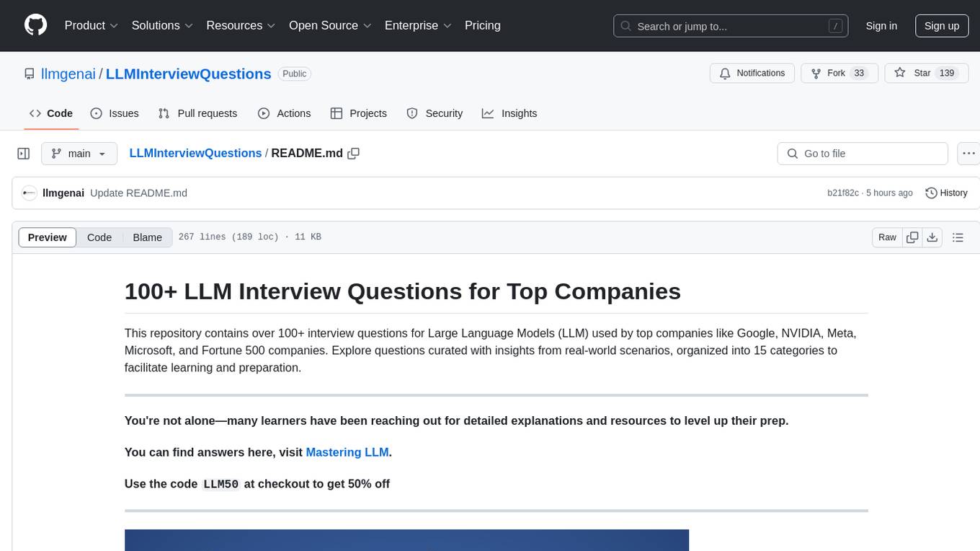Open the llmgenai owner profile link
The width and height of the screenshot is (980, 551).
(68, 74)
